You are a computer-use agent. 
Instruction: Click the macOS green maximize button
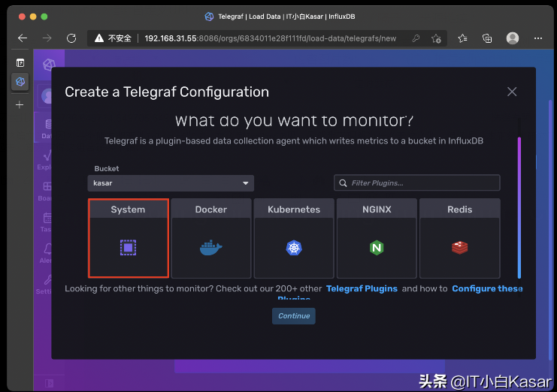44,17
